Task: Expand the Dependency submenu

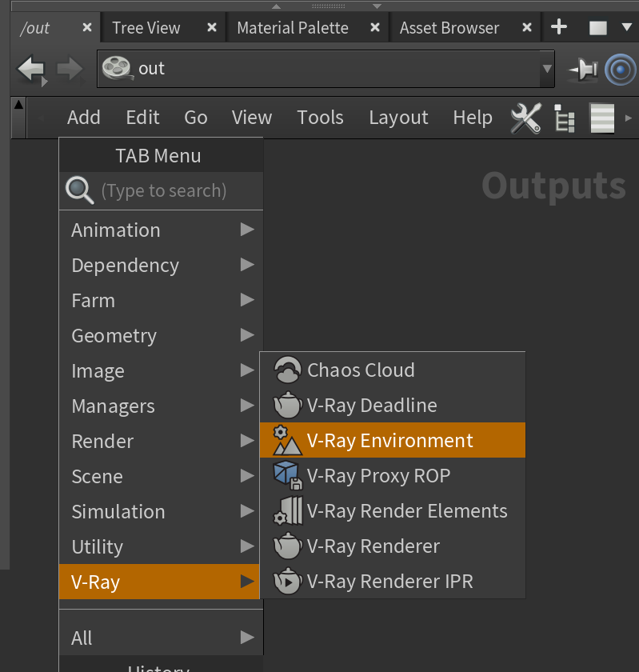Action: 161,265
